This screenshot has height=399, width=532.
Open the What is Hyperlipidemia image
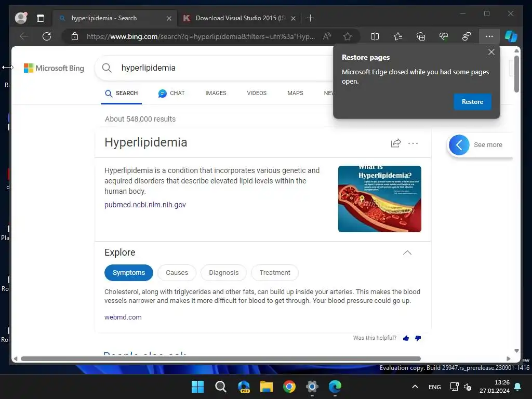[x=380, y=199]
